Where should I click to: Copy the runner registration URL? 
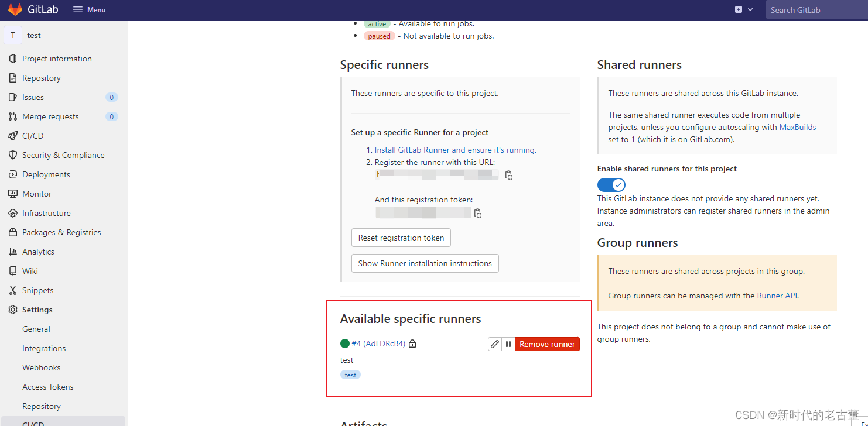pos(508,174)
